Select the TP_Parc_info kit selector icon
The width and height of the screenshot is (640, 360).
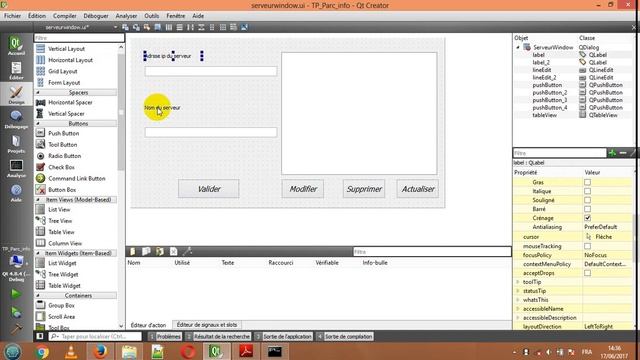[16, 261]
